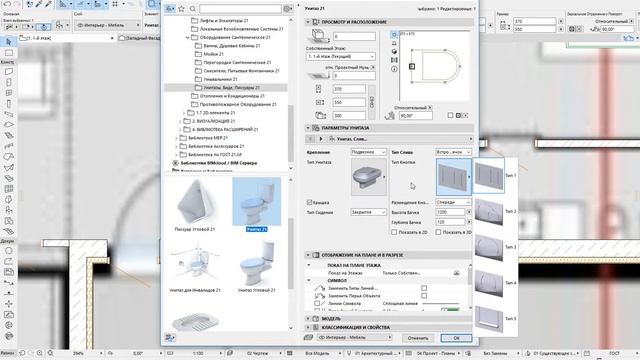Open the library browser settings gear

pos(287,9)
